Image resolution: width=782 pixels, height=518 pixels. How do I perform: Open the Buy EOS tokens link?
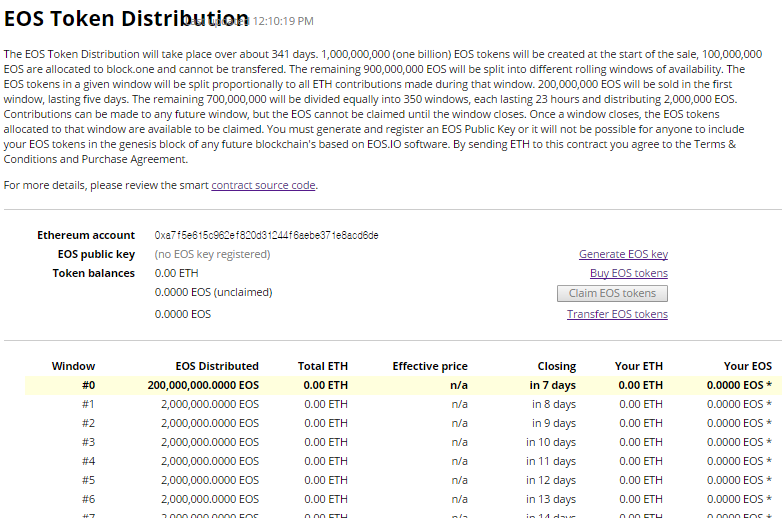pos(628,273)
